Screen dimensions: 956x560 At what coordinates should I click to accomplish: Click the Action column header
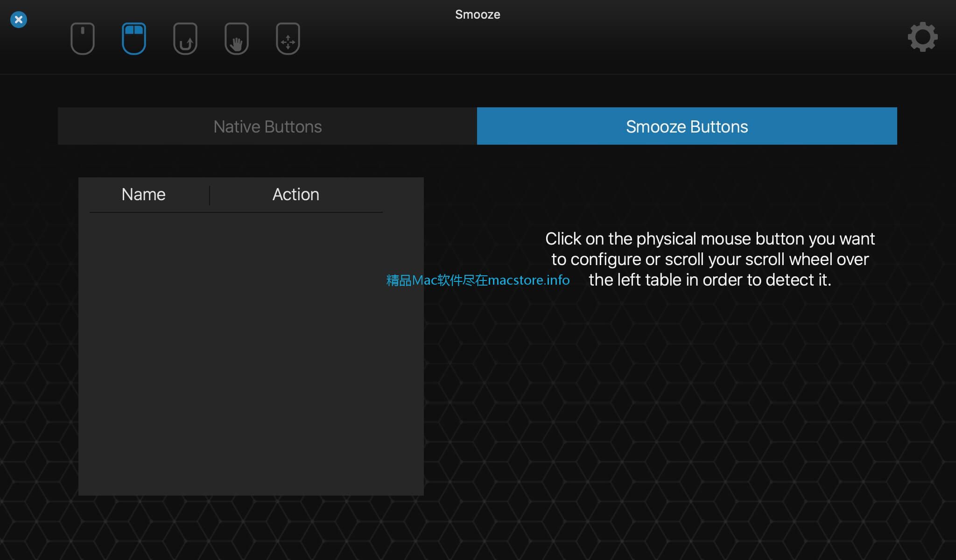point(295,194)
